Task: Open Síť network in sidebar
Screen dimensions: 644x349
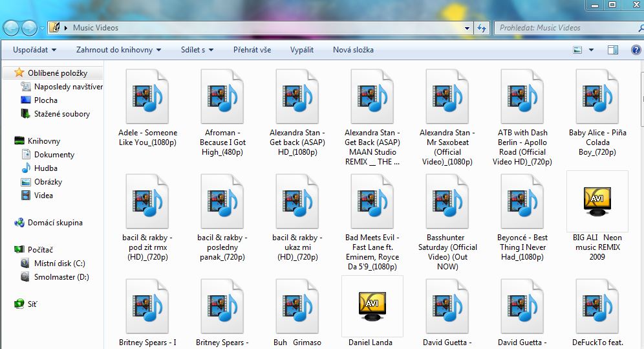Action: coord(25,304)
